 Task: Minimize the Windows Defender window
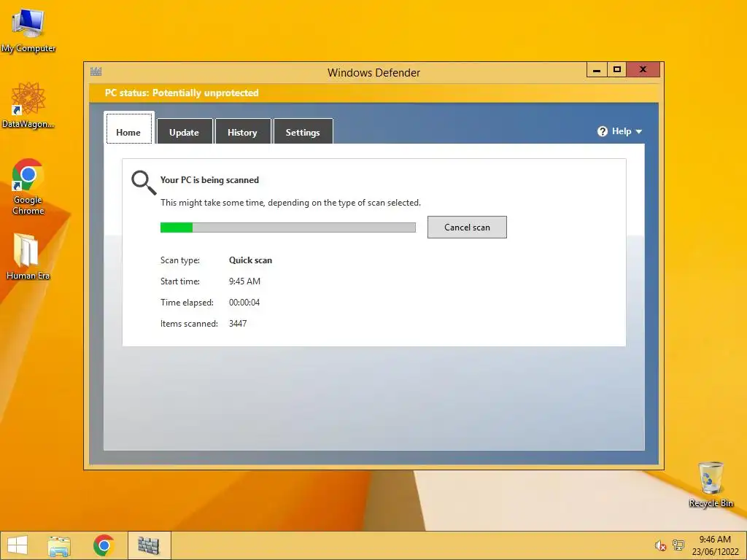597,70
